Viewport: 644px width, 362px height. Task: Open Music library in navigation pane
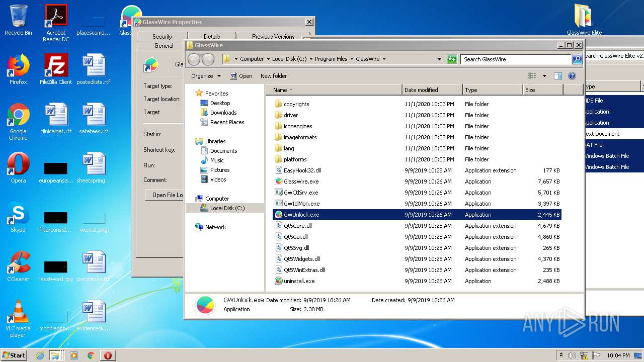217,160
